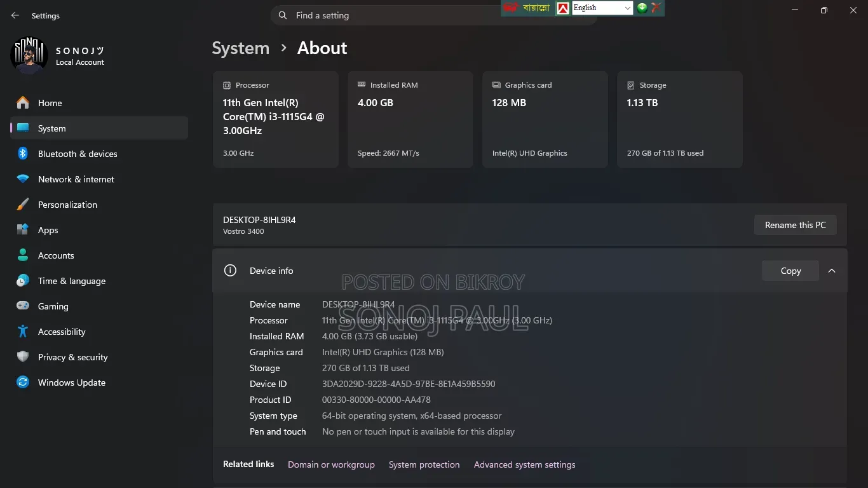
Task: Click the 'Vostro 3400' model text
Action: coord(243,231)
